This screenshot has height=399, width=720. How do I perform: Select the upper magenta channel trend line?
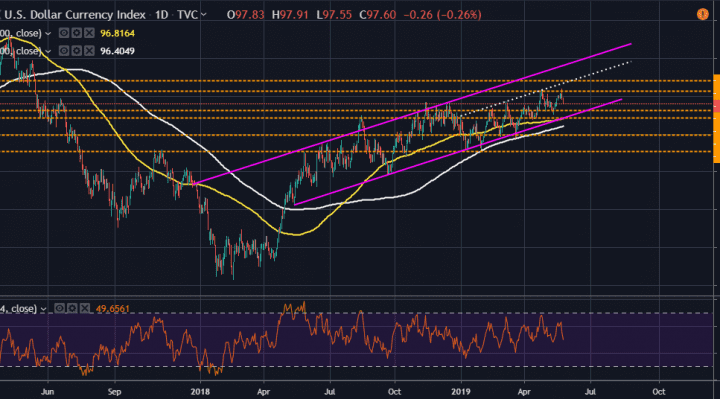(x=413, y=114)
